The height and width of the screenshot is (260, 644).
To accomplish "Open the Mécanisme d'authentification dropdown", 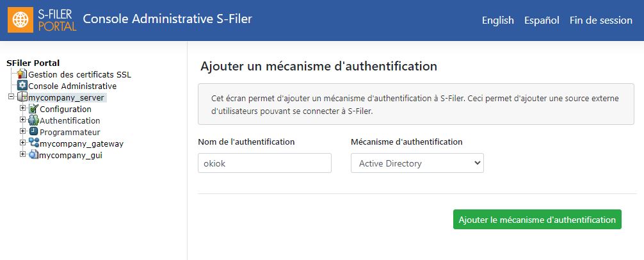I will (x=417, y=163).
